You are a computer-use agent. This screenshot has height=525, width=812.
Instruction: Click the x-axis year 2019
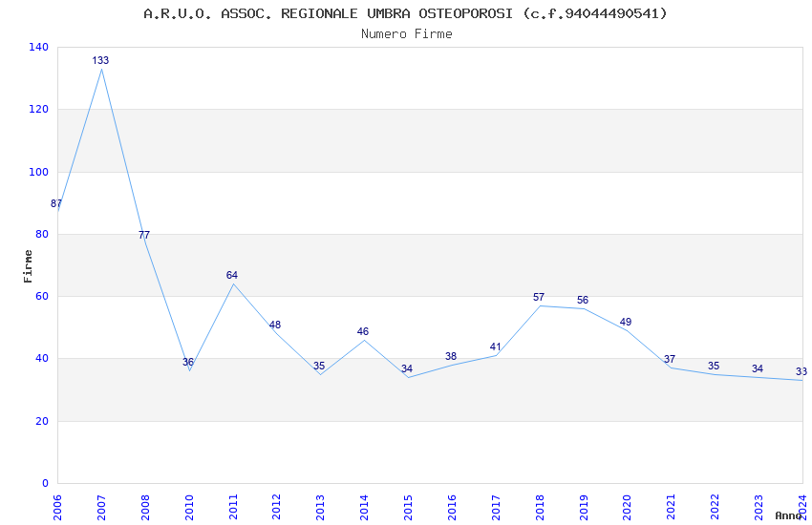click(583, 507)
